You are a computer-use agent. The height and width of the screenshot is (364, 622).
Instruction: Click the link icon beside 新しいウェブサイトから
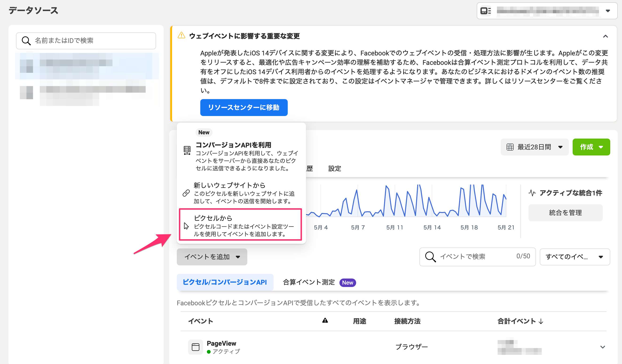[186, 193]
